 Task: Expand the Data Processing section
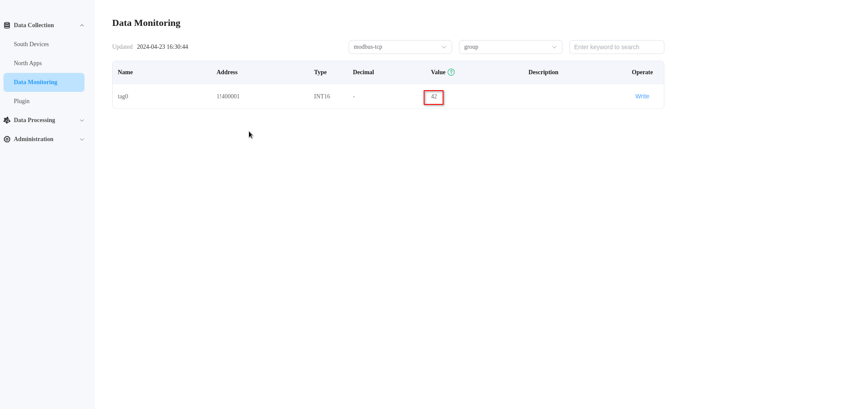(82, 120)
